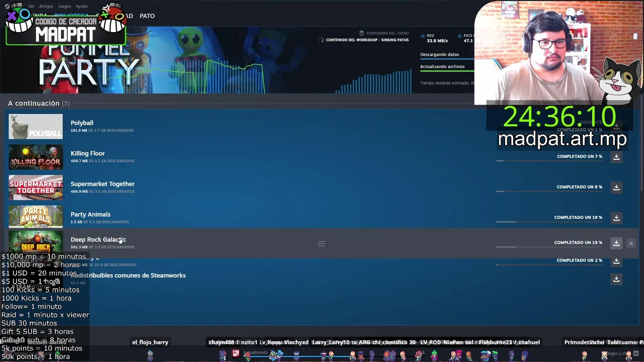The height and width of the screenshot is (362, 644).
Task: Open the Ayuda menu
Action: [82, 7]
